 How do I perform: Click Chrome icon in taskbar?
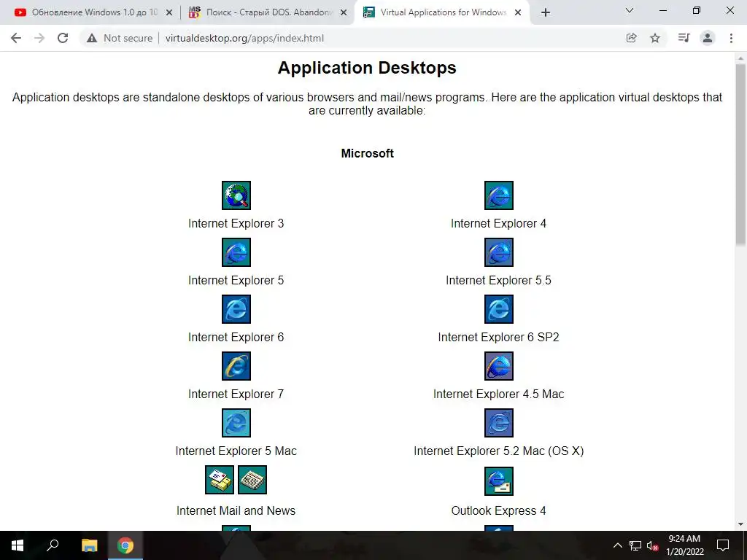125,545
